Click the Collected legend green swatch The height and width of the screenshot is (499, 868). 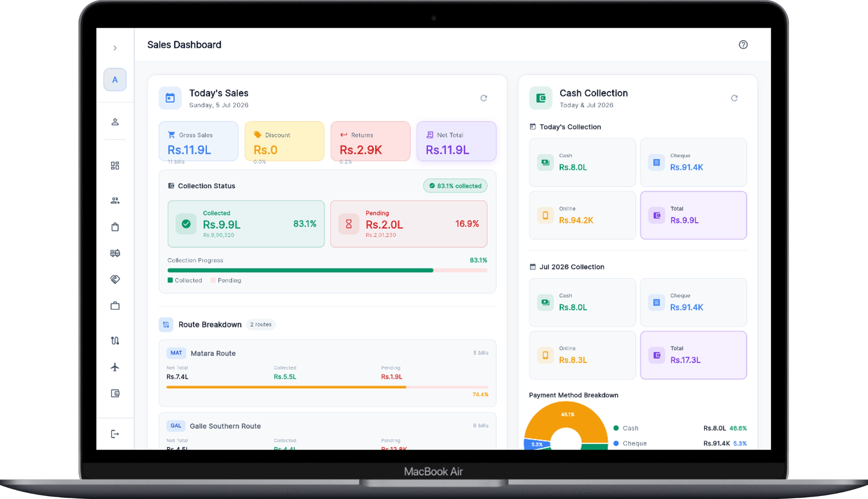[170, 280]
